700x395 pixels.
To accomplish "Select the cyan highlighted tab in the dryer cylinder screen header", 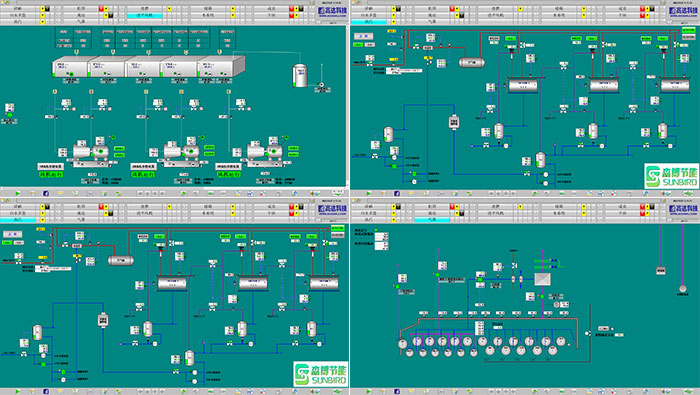I will (x=432, y=220).
